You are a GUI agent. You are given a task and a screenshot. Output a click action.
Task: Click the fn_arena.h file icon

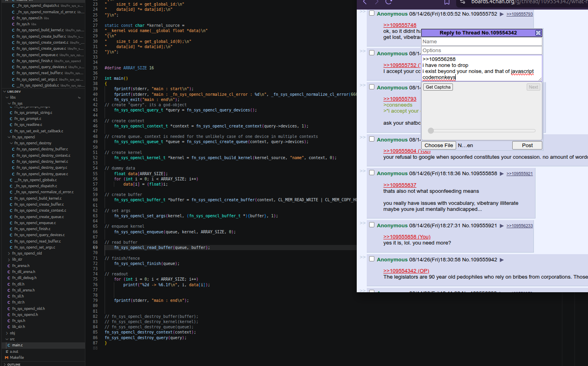click(x=9, y=266)
